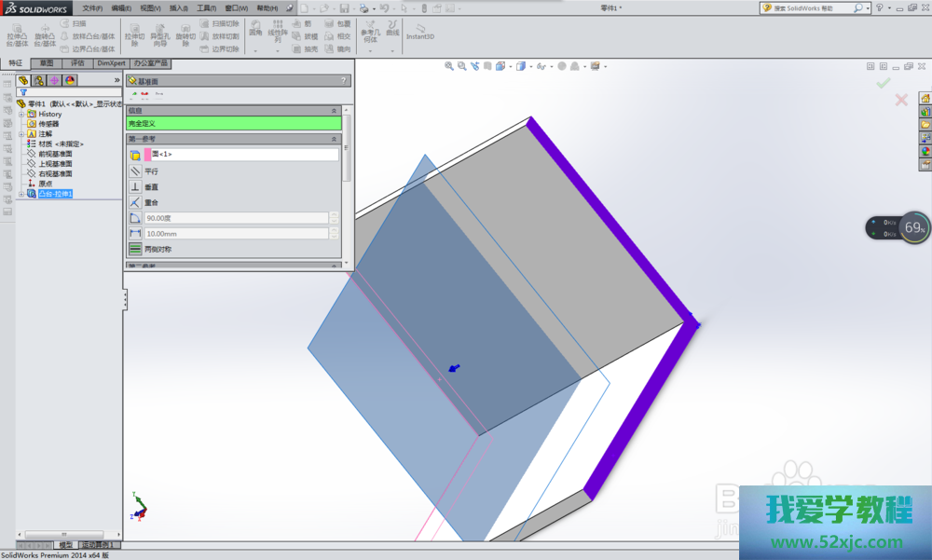Cancel the plane with red X

[x=901, y=100]
